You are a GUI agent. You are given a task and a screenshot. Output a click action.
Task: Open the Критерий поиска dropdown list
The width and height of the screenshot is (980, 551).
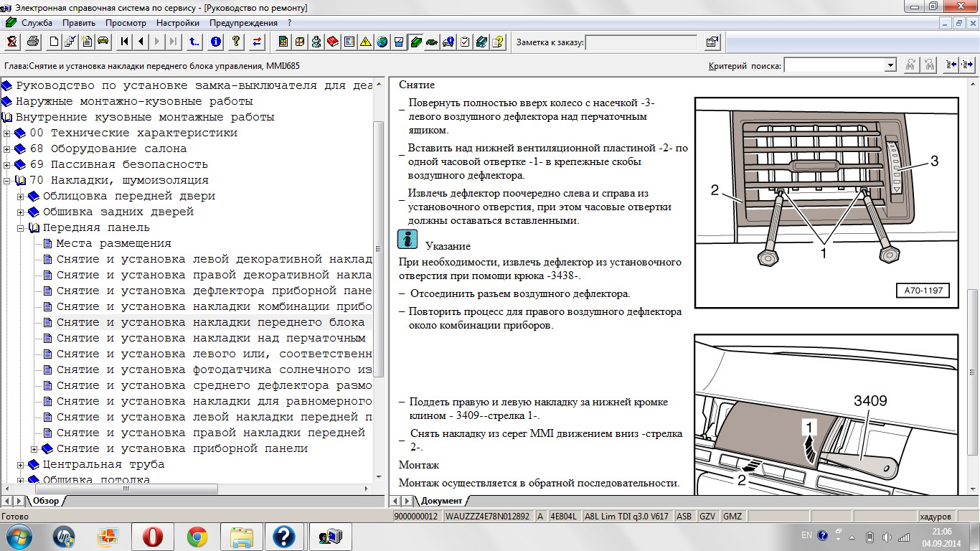tap(890, 65)
